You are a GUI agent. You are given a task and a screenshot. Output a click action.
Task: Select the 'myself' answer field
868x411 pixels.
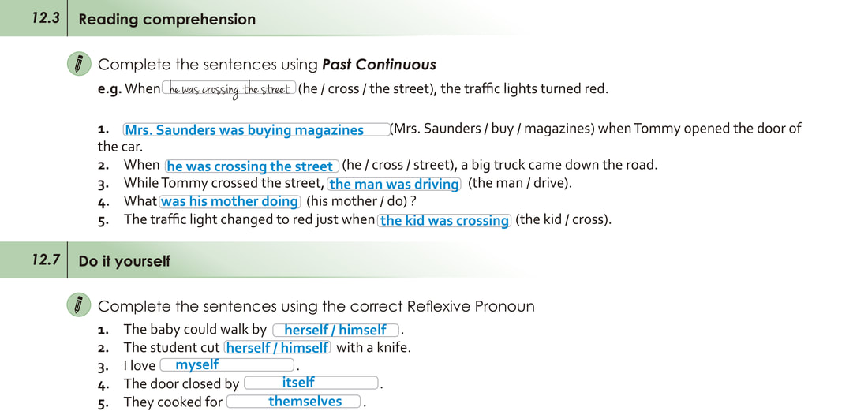click(x=226, y=364)
